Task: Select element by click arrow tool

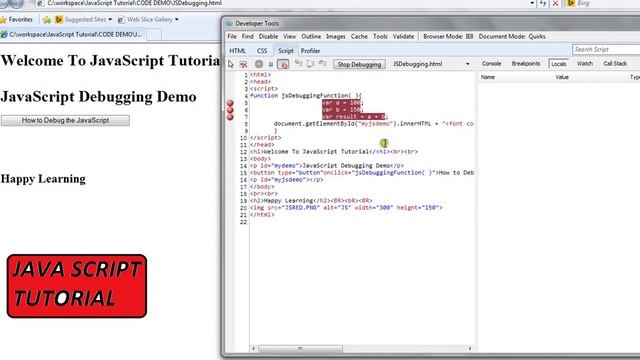Action: coord(231,64)
